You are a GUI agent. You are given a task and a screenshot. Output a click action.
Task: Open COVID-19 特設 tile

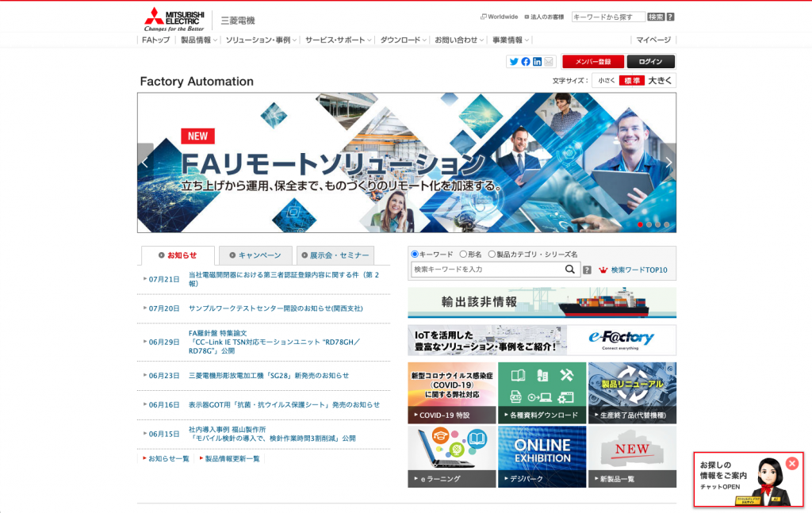(451, 393)
